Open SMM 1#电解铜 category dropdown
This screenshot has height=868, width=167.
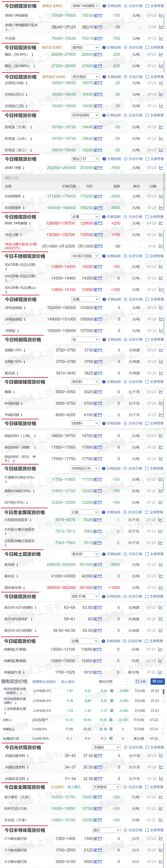(85, 6)
